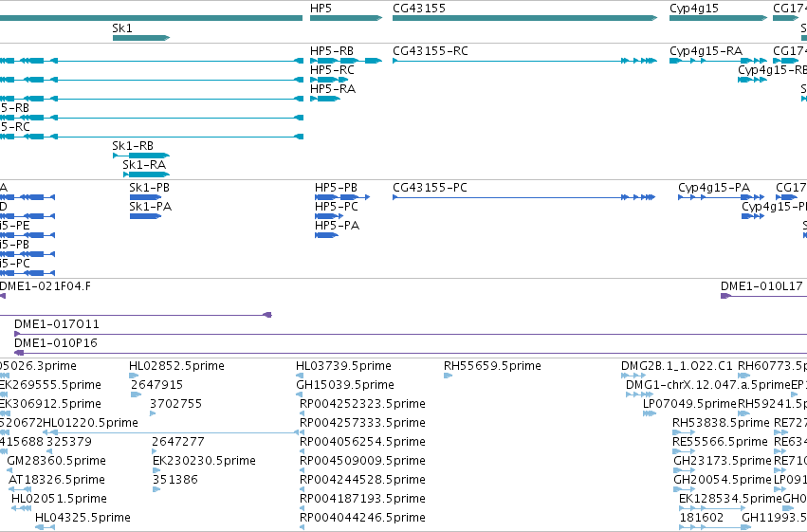Select the Sk1-RB transcript
Screen dimensions: 807x532
(x=141, y=156)
